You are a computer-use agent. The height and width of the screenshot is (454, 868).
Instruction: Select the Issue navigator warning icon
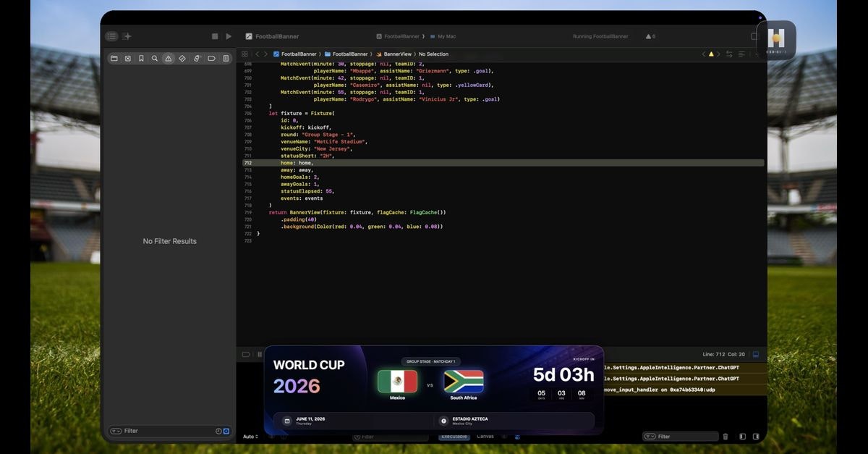[169, 58]
